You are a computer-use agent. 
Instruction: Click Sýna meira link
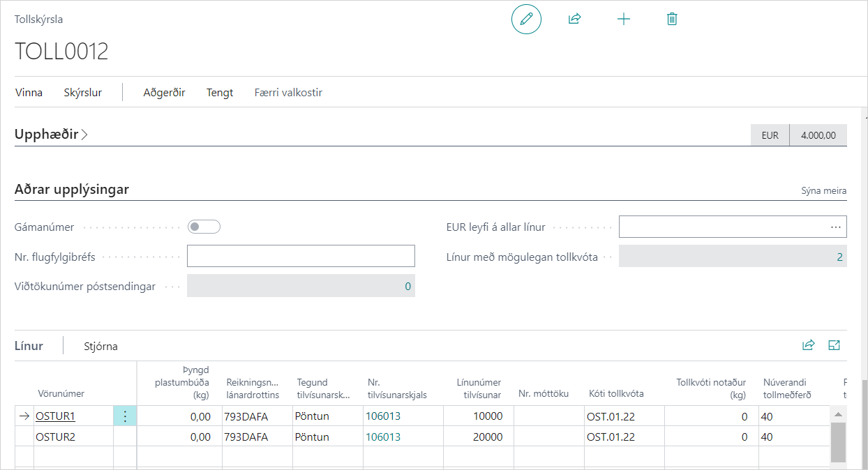click(823, 191)
